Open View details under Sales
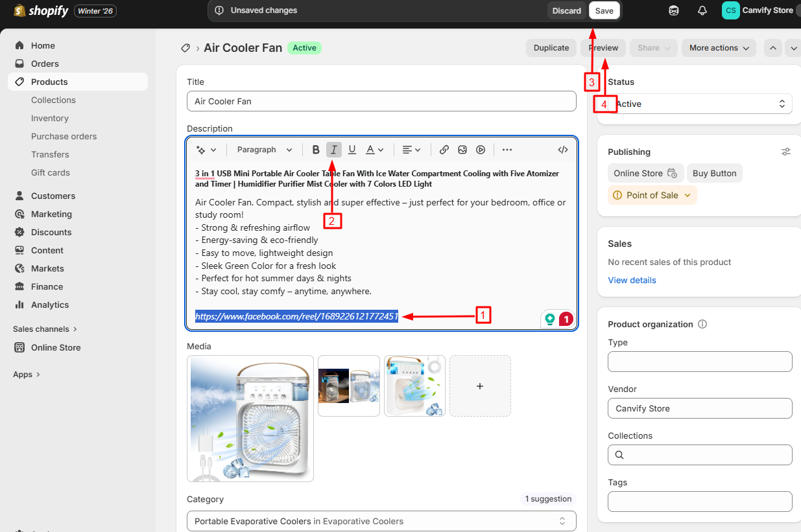Image resolution: width=801 pixels, height=532 pixels. pos(632,280)
